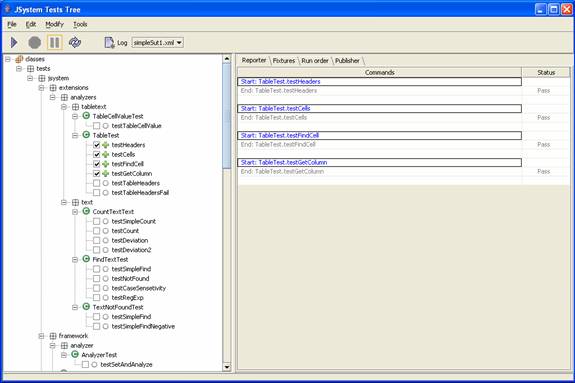Refresh the tests tree with the refresh icon
The height and width of the screenshot is (383, 575).
pos(75,43)
